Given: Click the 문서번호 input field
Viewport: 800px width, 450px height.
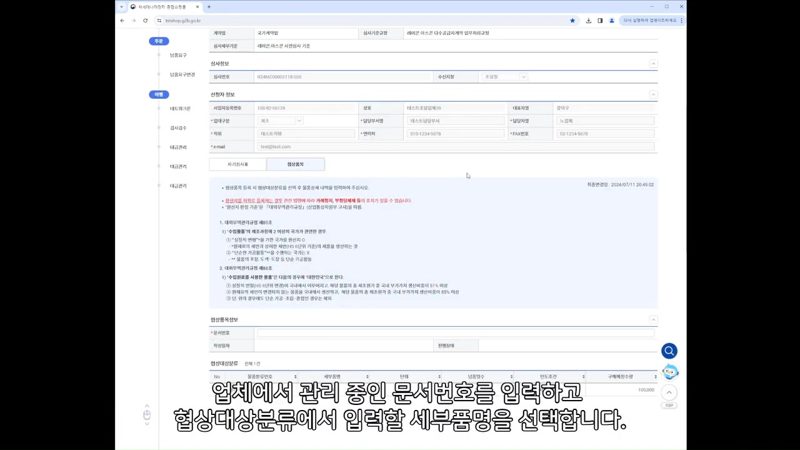Looking at the screenshot, I should 456,333.
